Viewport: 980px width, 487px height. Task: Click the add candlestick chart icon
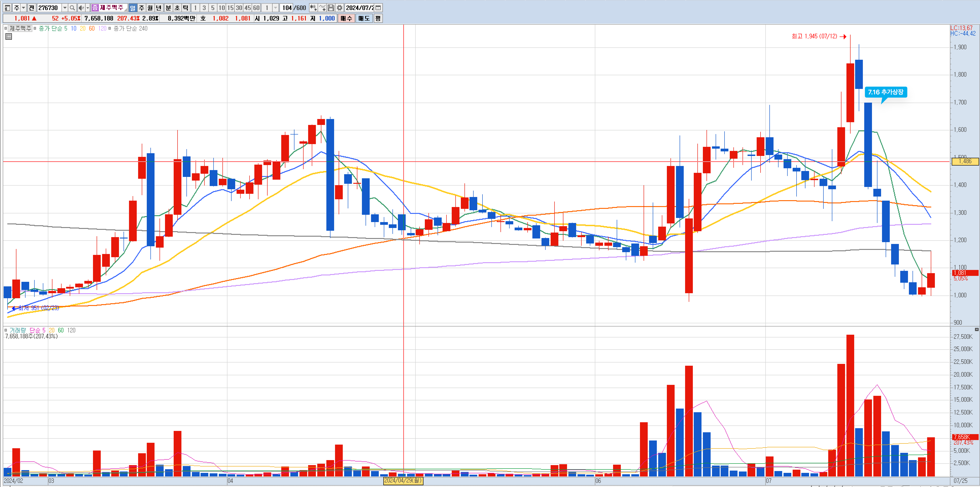pyautogui.click(x=313, y=8)
